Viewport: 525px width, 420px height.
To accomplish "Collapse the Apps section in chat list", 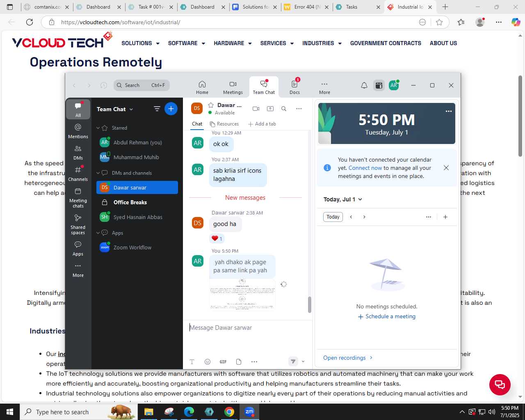I will click(x=98, y=233).
